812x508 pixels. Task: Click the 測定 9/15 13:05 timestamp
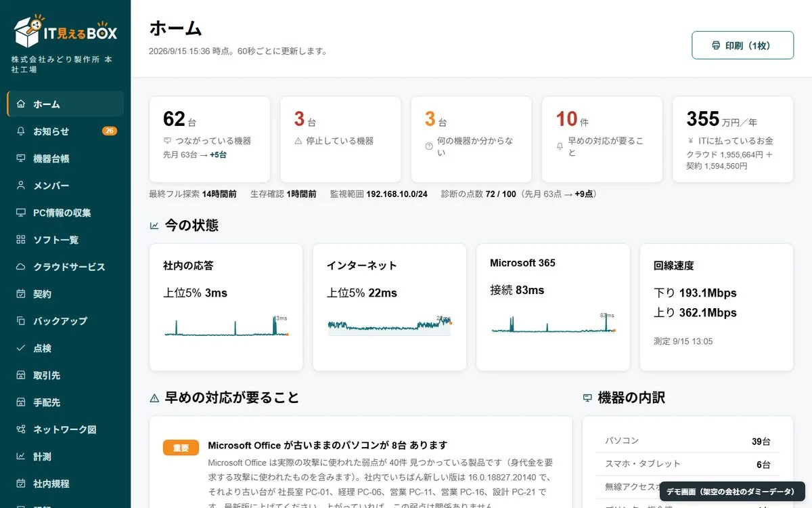[683, 341]
